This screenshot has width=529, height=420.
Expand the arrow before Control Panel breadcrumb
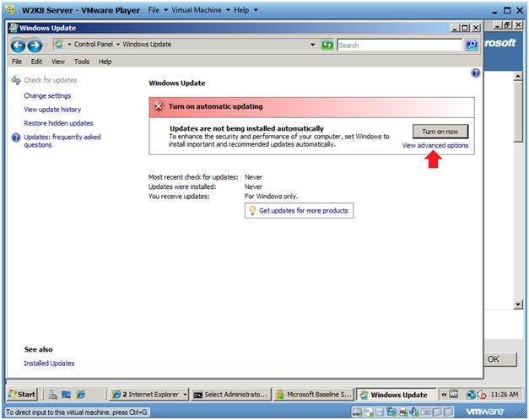(69, 44)
